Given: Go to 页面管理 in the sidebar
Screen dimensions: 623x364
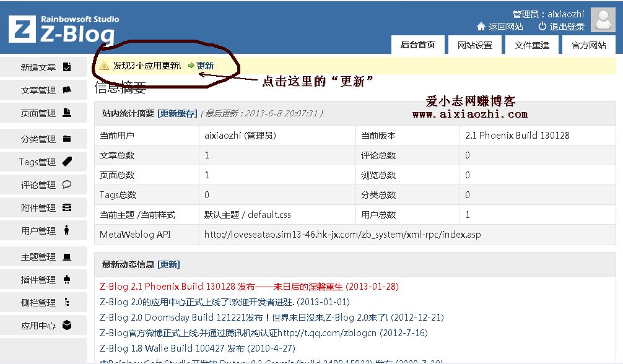Looking at the screenshot, I should click(x=43, y=113).
